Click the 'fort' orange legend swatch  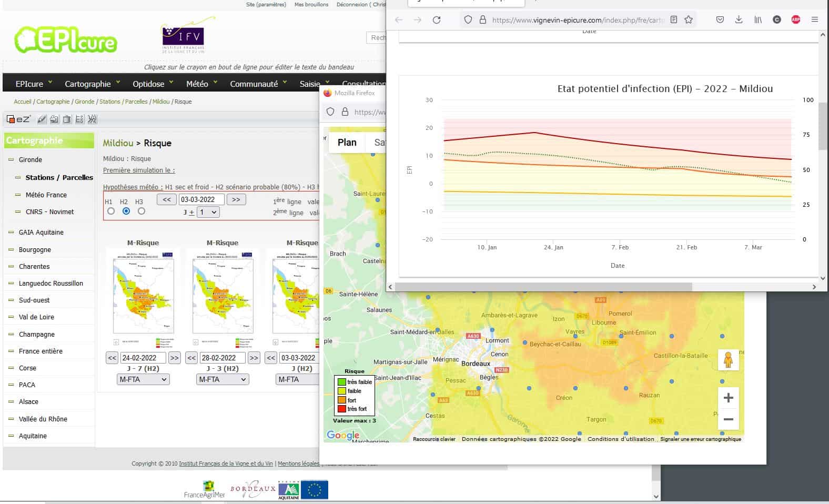click(x=342, y=400)
